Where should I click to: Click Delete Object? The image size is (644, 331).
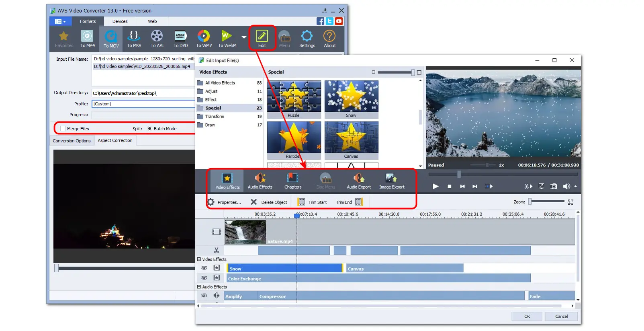269,202
